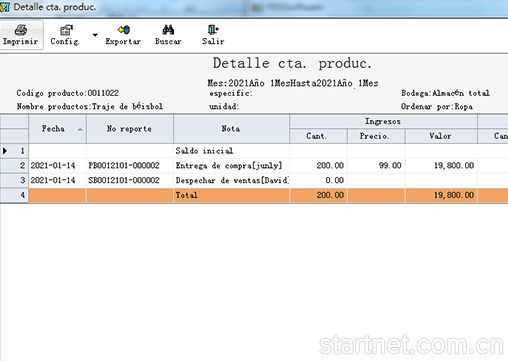Select the Valor column header

[x=441, y=136]
